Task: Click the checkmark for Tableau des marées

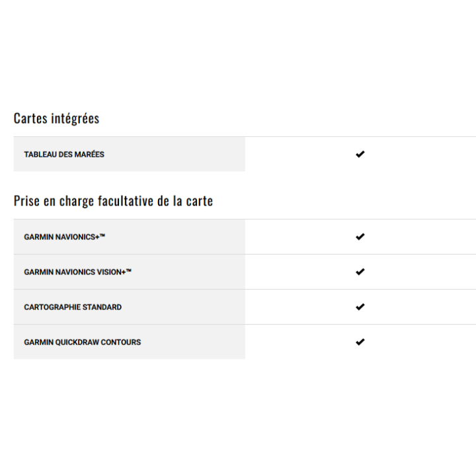Action: click(360, 154)
